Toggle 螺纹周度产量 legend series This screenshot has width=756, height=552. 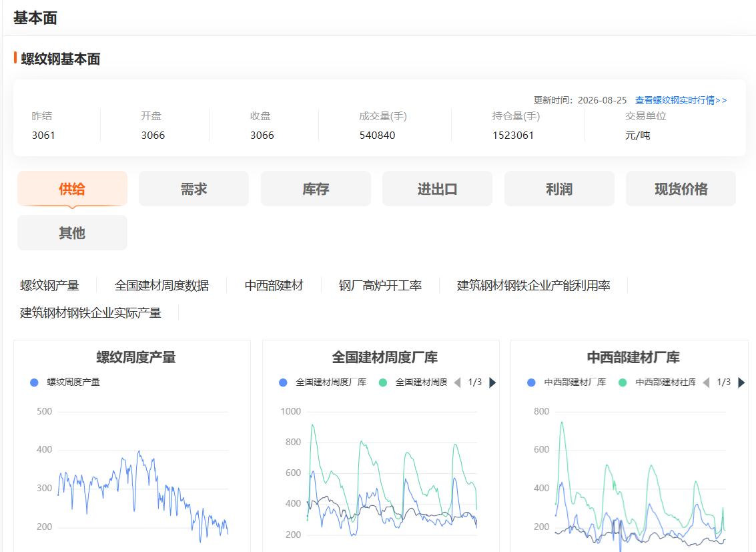pyautogui.click(x=65, y=382)
